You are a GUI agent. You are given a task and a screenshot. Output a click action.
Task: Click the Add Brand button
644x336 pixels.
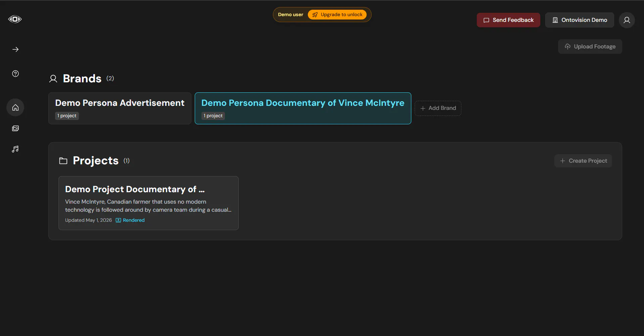coord(438,108)
